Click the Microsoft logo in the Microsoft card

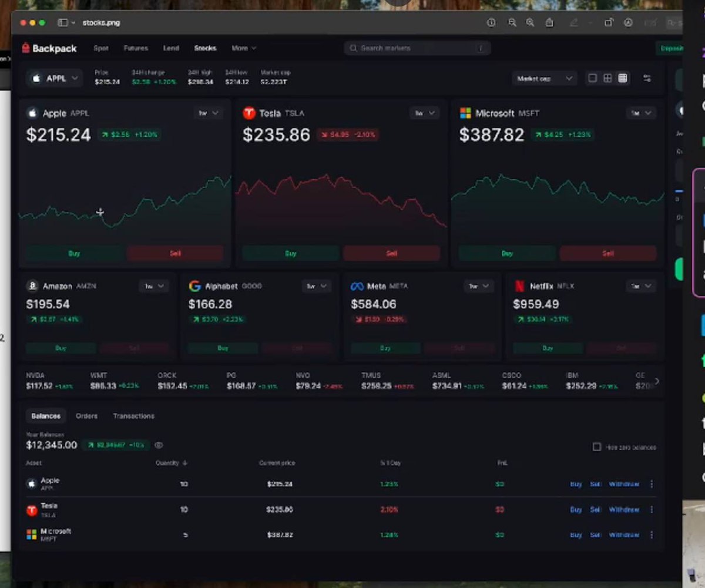point(465,113)
